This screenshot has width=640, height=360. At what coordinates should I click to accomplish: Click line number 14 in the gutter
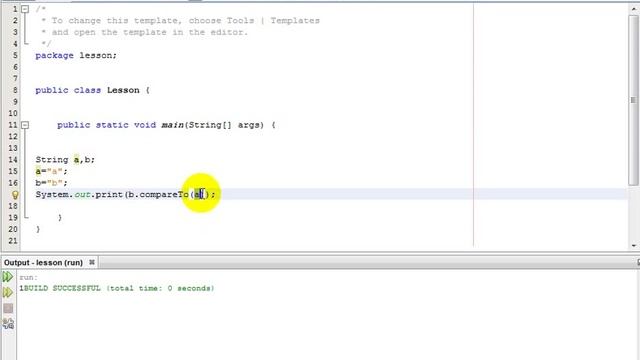[x=13, y=160]
